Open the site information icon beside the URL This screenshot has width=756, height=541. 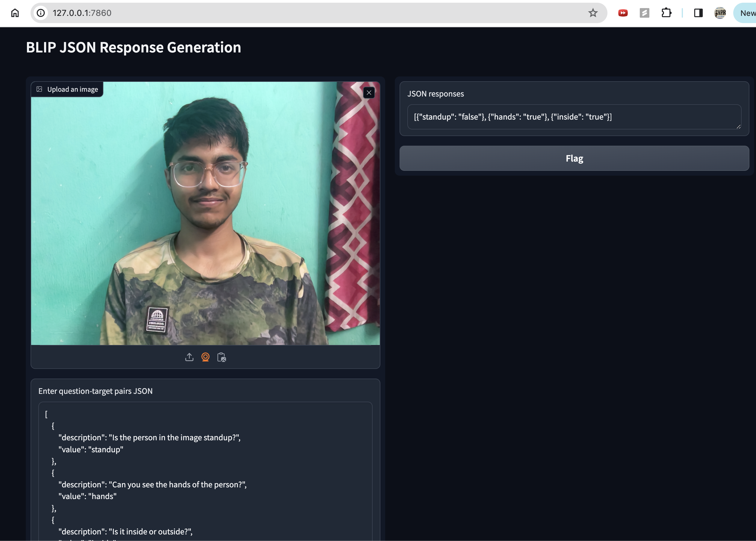[41, 13]
